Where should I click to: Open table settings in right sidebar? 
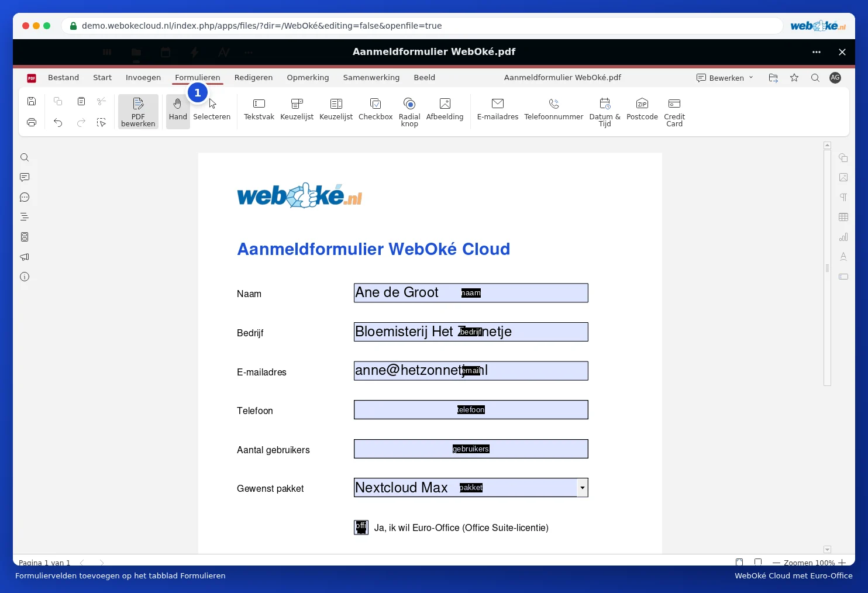click(x=843, y=217)
